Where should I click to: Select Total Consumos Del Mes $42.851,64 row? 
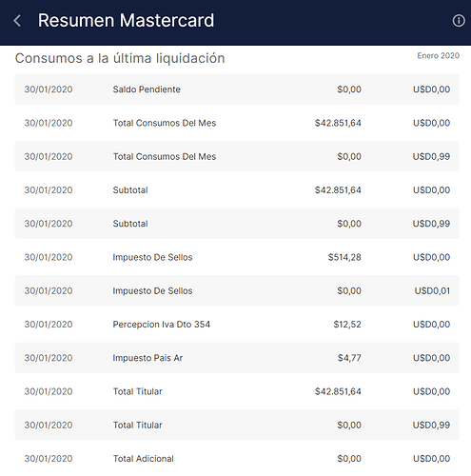click(x=237, y=123)
